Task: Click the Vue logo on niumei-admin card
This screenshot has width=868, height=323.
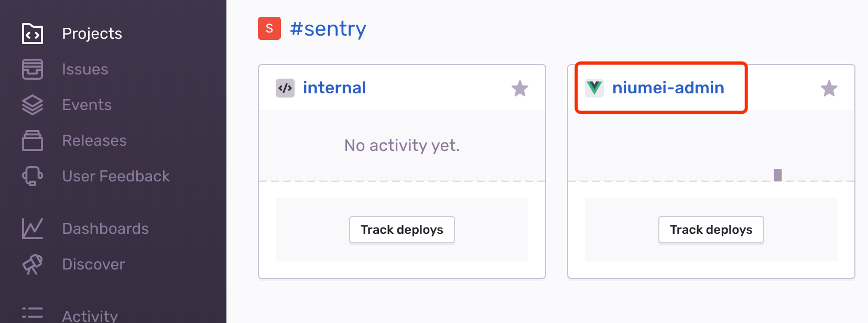Action: (x=593, y=88)
